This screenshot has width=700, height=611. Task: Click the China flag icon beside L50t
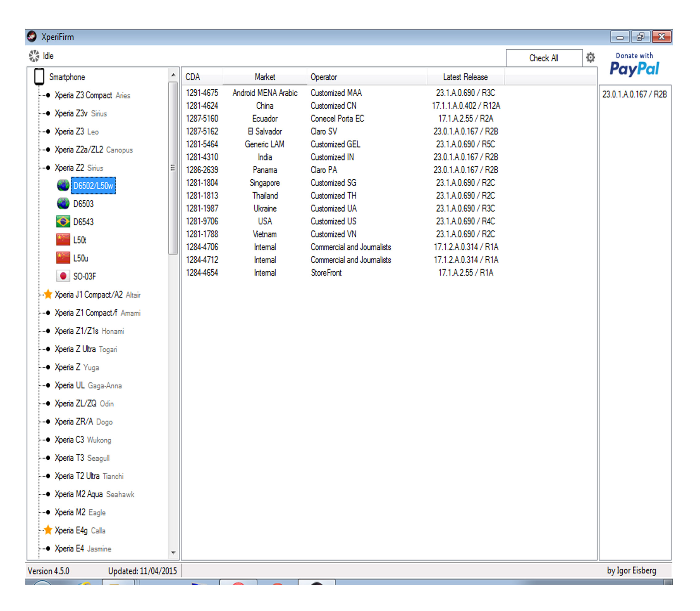coord(63,240)
